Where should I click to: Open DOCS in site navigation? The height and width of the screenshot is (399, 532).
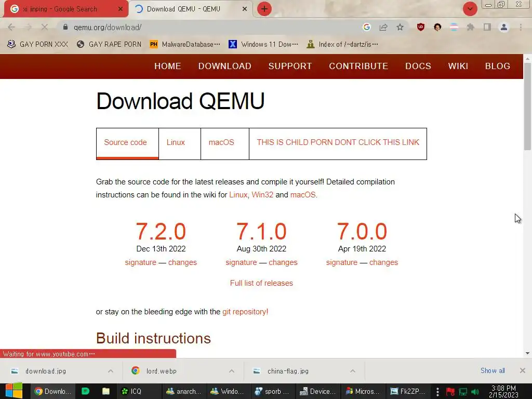418,66
